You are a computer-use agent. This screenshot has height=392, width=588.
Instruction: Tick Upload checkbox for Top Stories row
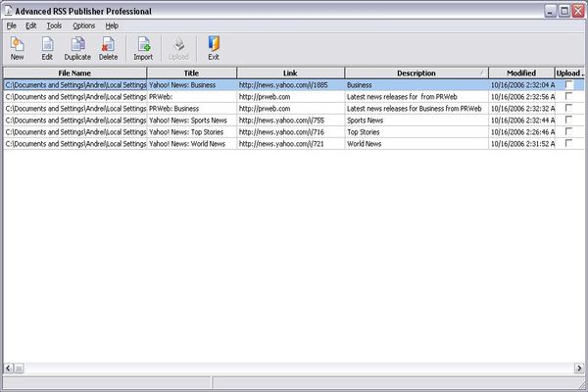(568, 131)
